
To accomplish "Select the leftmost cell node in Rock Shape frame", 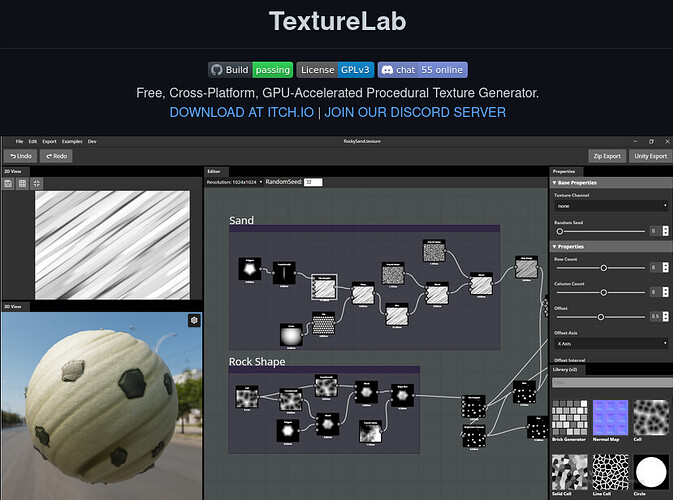I will click(x=247, y=397).
